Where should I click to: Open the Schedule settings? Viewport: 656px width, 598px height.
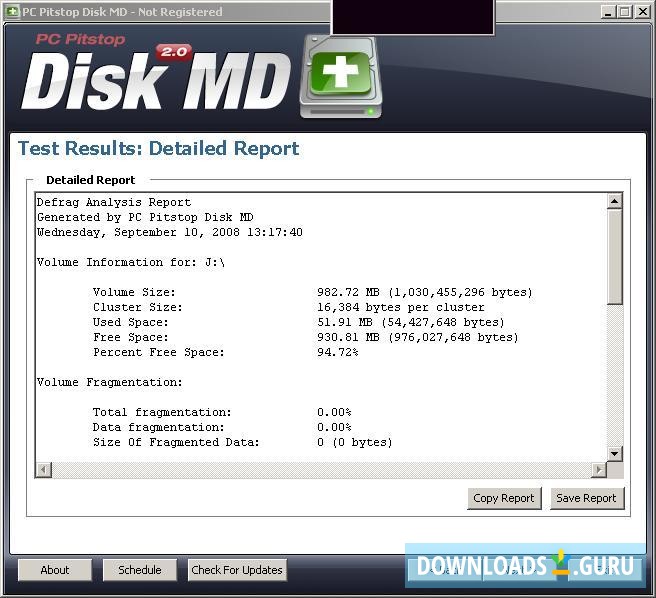(140, 570)
